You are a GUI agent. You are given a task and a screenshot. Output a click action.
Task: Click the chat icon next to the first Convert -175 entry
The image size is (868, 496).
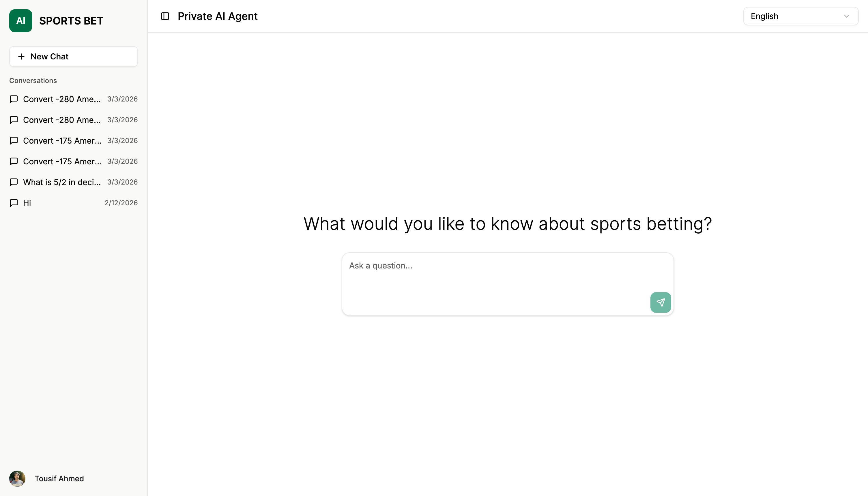click(x=13, y=141)
